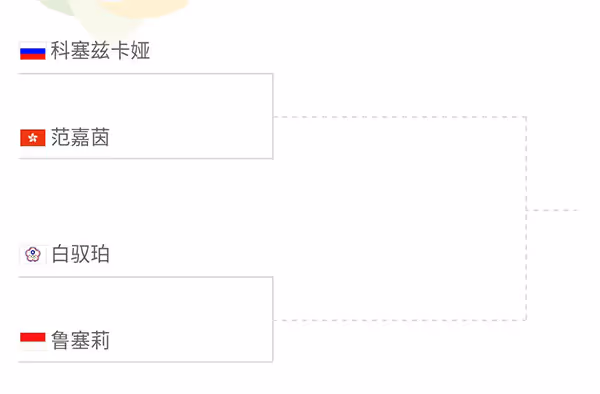Open player 范嘉茵's profile

point(80,138)
